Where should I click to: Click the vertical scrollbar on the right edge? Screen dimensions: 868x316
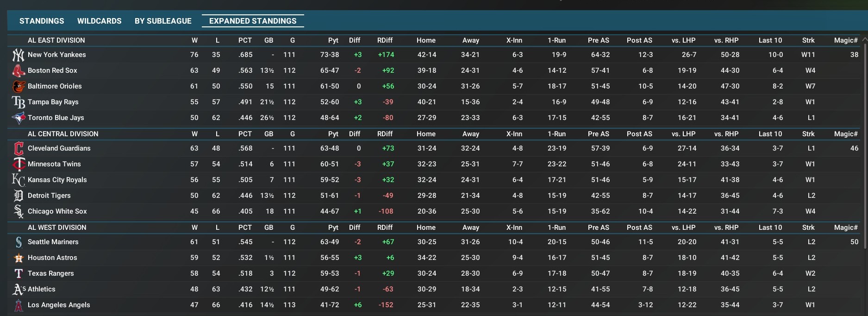tap(865, 139)
